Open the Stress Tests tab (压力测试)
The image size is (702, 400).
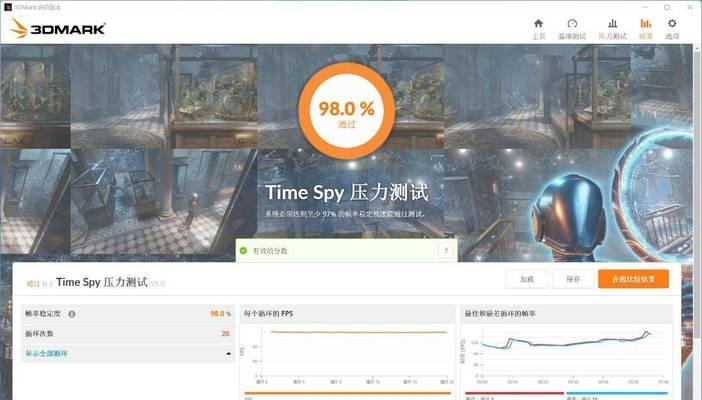[x=612, y=29]
